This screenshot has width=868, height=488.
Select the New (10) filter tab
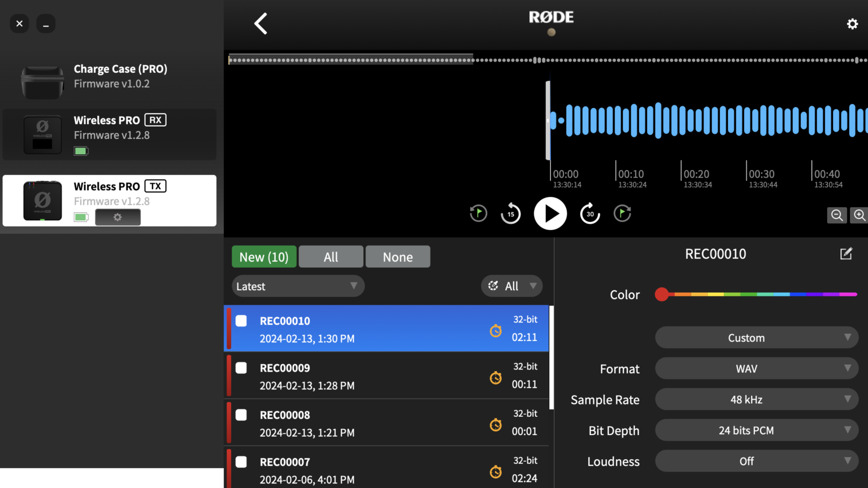pos(264,257)
